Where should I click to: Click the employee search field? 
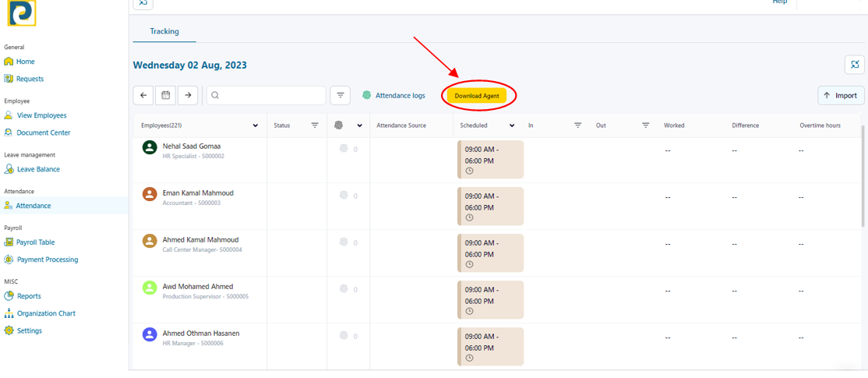point(266,95)
